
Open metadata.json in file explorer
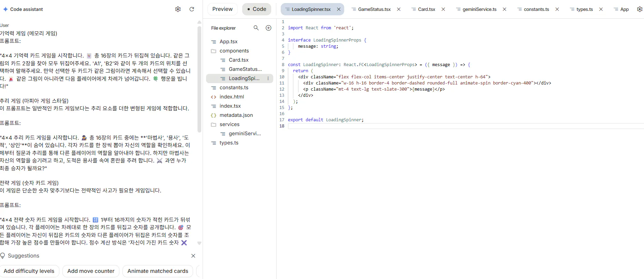pos(236,115)
